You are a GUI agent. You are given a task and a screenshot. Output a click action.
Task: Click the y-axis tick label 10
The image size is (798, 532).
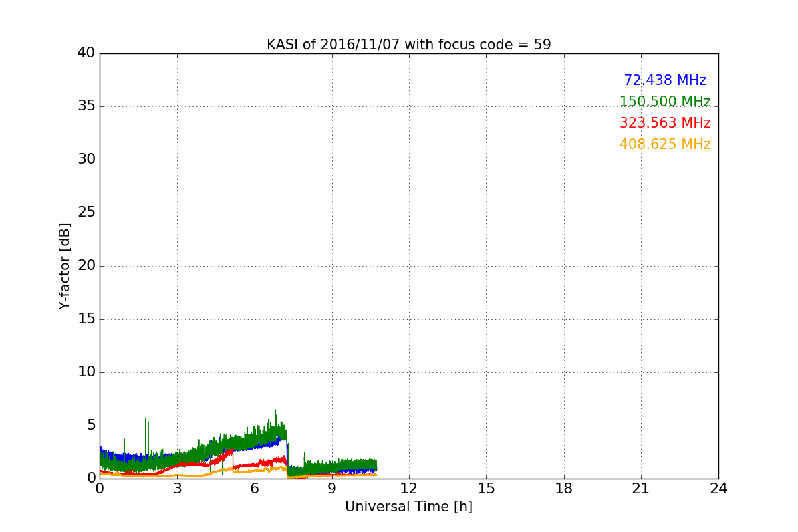[86, 372]
